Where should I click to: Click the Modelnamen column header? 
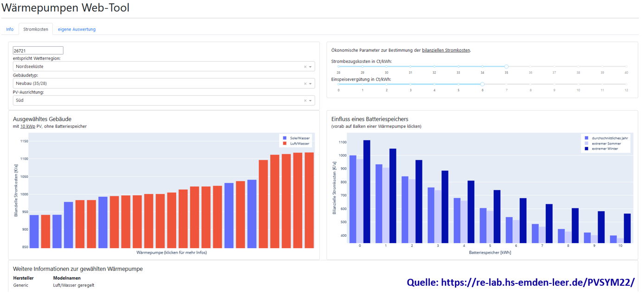67,278
